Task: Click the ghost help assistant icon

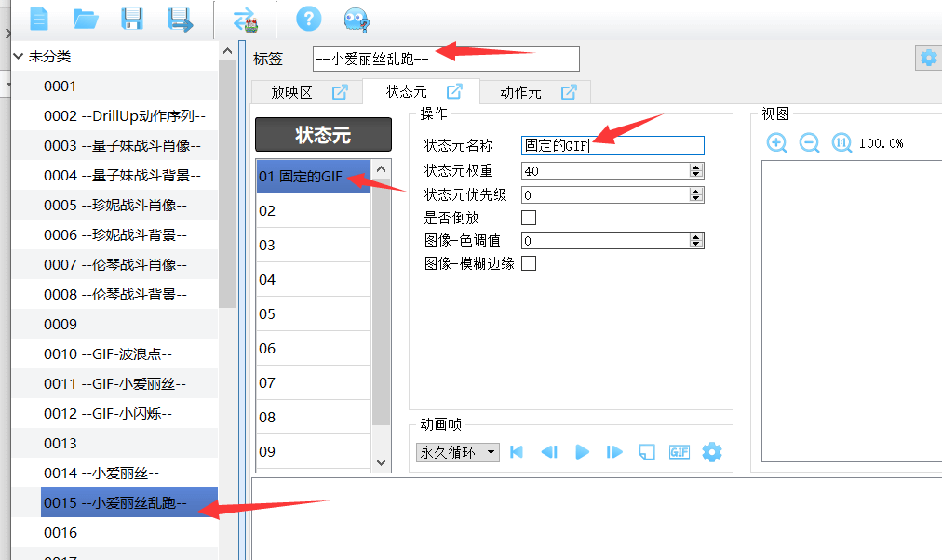Action: click(x=356, y=19)
